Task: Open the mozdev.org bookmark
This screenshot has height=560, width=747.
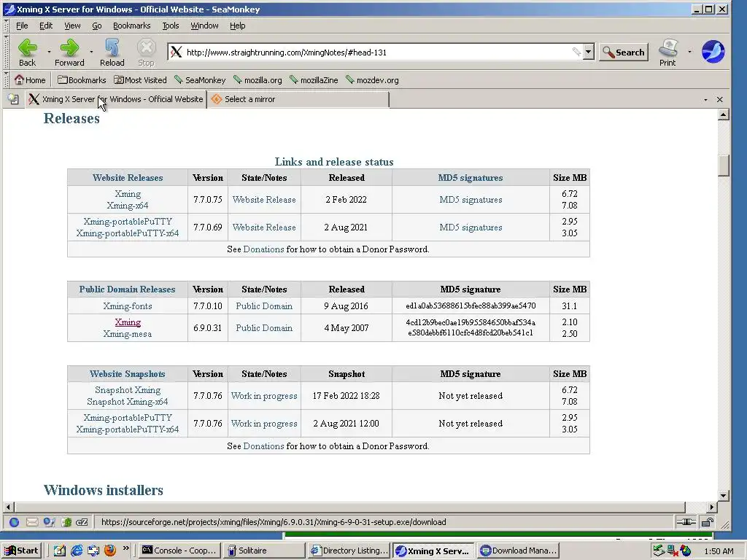Action: coord(372,80)
